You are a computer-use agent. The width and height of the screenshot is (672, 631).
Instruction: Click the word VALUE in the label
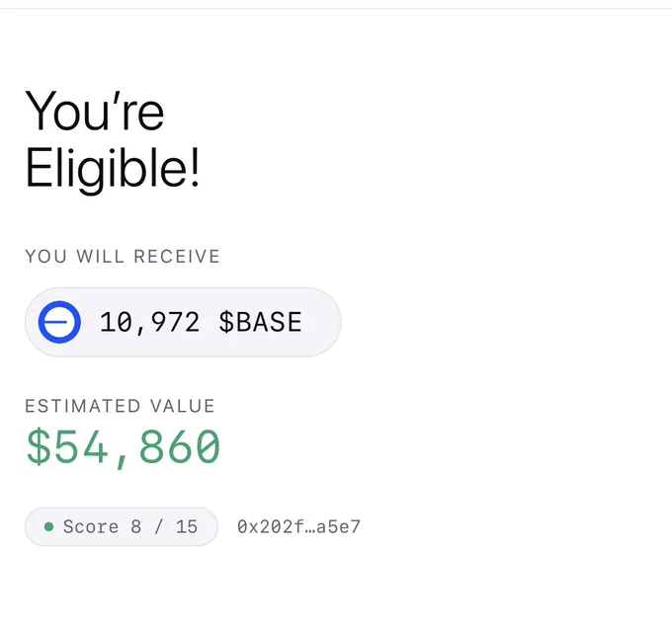[183, 406]
